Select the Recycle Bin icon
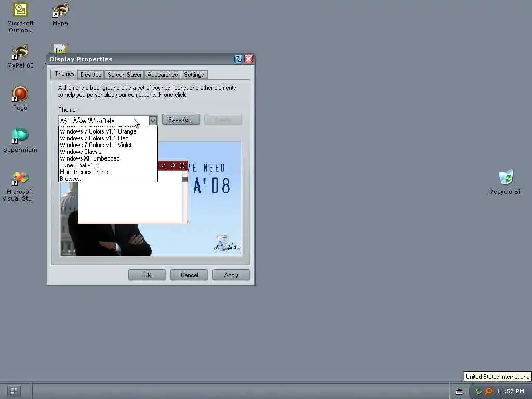 click(506, 182)
